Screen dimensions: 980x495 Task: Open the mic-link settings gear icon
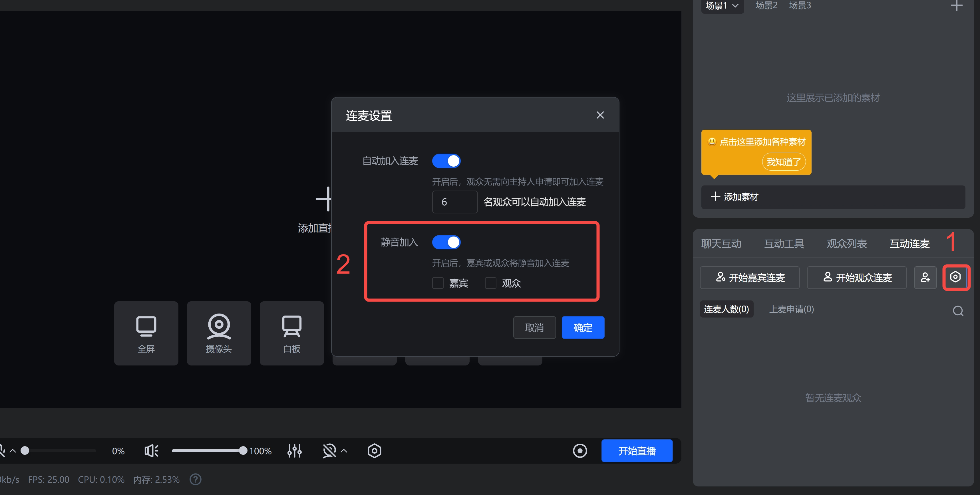coord(955,277)
